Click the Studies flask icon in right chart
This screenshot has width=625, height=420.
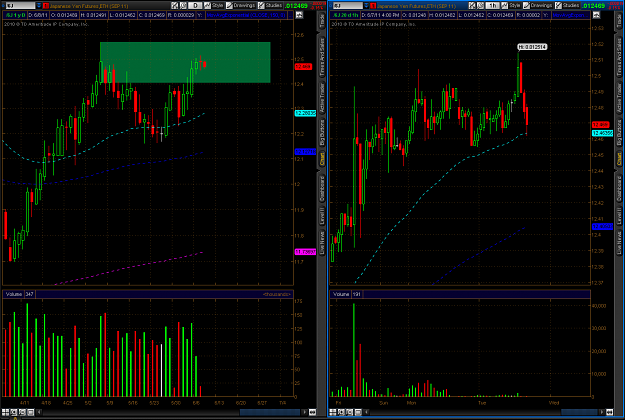coord(559,6)
